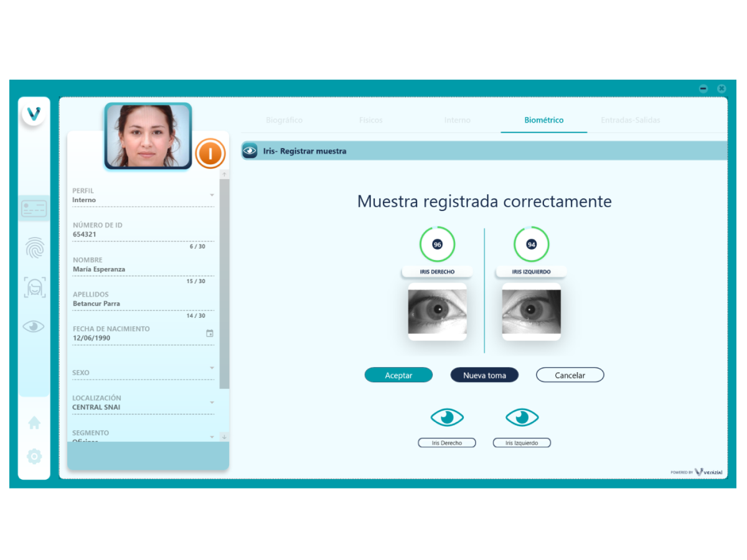This screenshot has height=560, width=747.
Task: Click the 'Iris- Registrar muestra' heading
Action: pos(305,151)
